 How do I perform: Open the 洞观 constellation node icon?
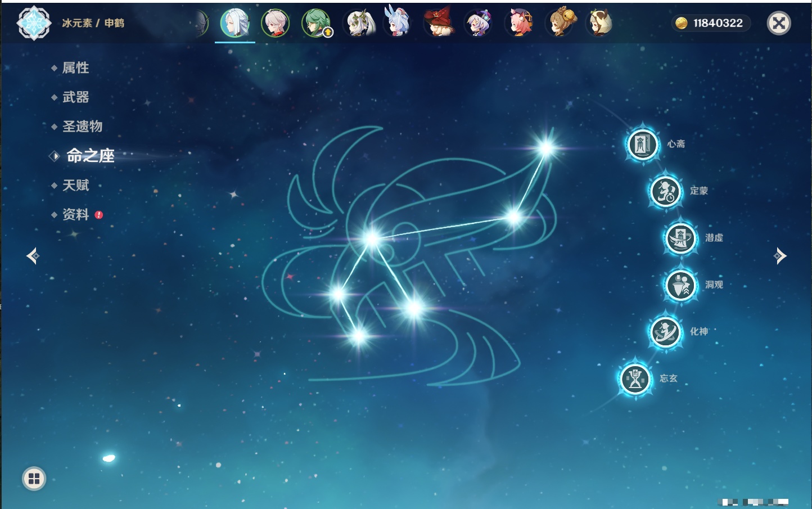(681, 285)
